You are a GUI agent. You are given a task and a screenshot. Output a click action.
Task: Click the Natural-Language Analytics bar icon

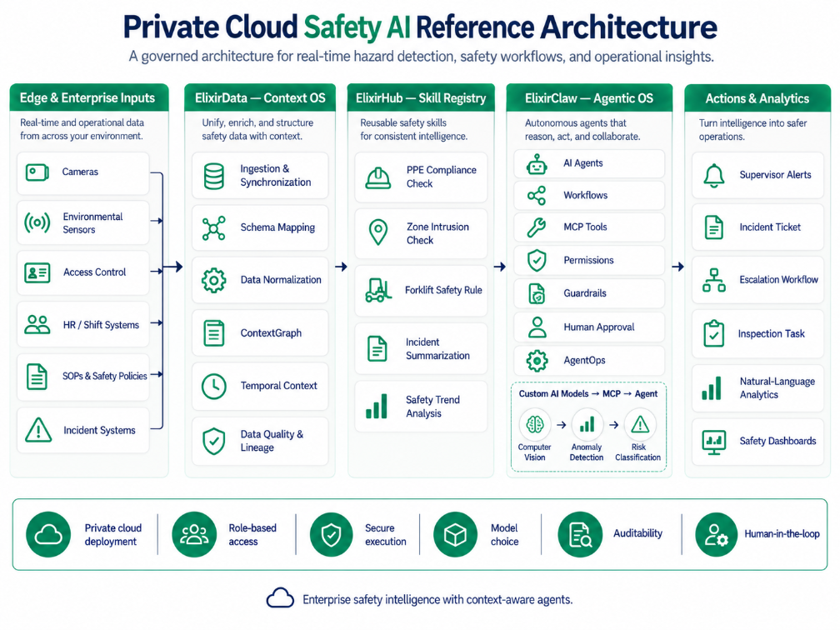(x=712, y=387)
